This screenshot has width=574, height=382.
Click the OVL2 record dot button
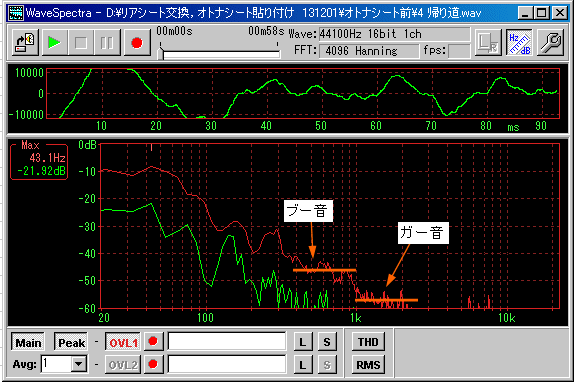pyautogui.click(x=153, y=364)
